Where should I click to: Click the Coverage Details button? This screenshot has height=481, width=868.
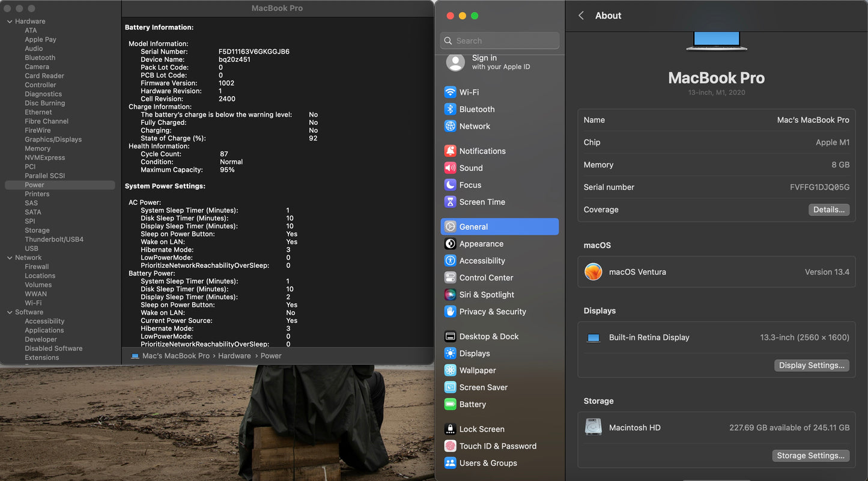[x=828, y=210]
